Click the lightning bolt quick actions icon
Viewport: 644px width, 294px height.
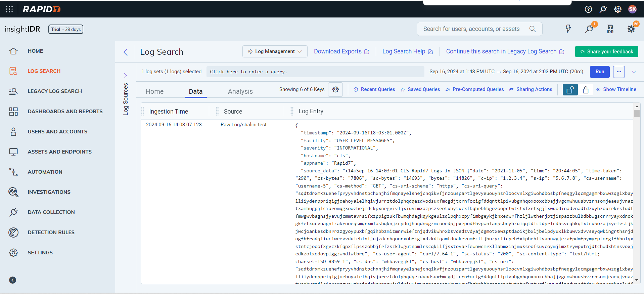point(568,29)
